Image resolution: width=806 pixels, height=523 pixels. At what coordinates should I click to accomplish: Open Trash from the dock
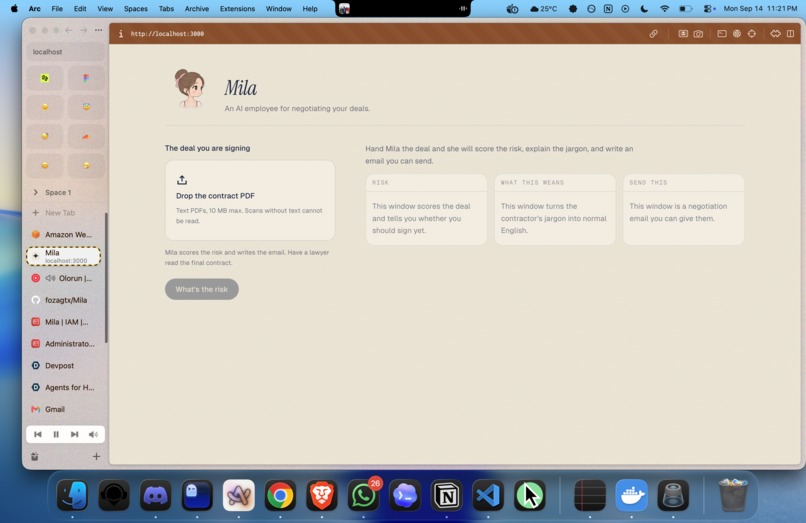(732, 496)
